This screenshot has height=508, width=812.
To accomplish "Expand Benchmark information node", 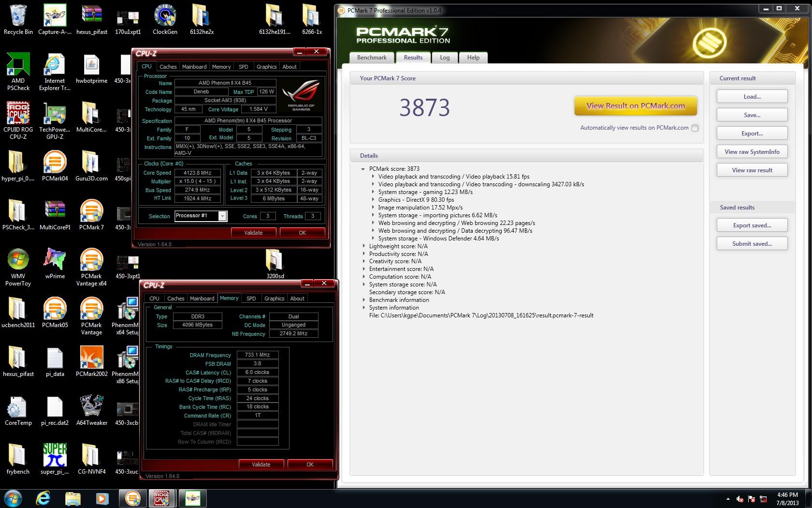I will tap(363, 300).
